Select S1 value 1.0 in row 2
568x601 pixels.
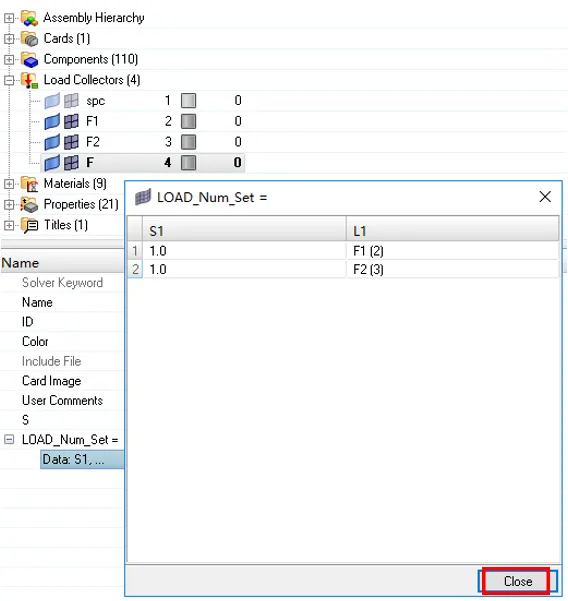(244, 269)
